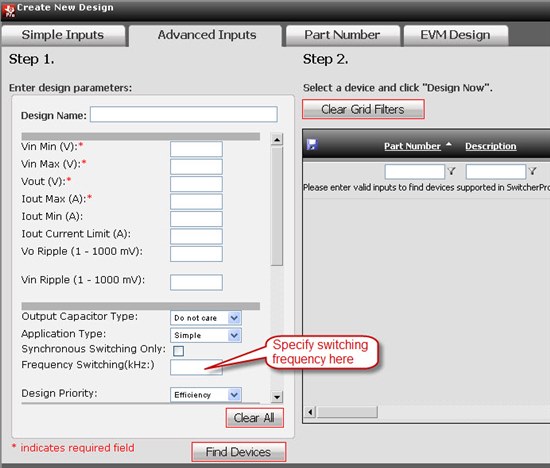Click the Vout (V) input field
This screenshot has width=550, height=468.
click(x=196, y=184)
